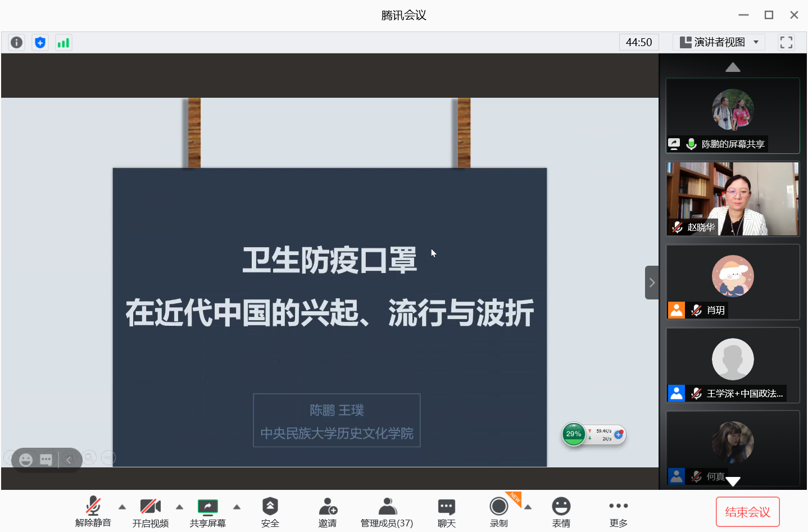This screenshot has width=808, height=532.
Task: Open 管理成员(37) members list
Action: pyautogui.click(x=387, y=512)
